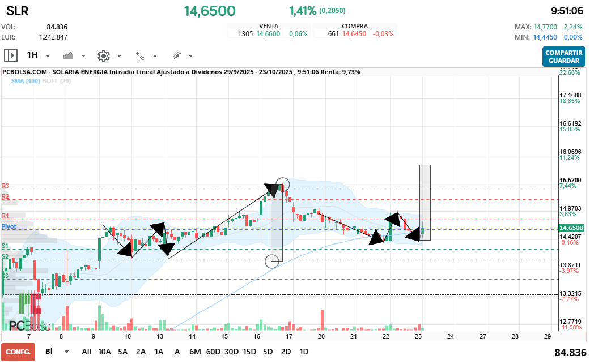Toggle the side panel icon
Screen dimensions: 594x364
pyautogui.click(x=11, y=55)
